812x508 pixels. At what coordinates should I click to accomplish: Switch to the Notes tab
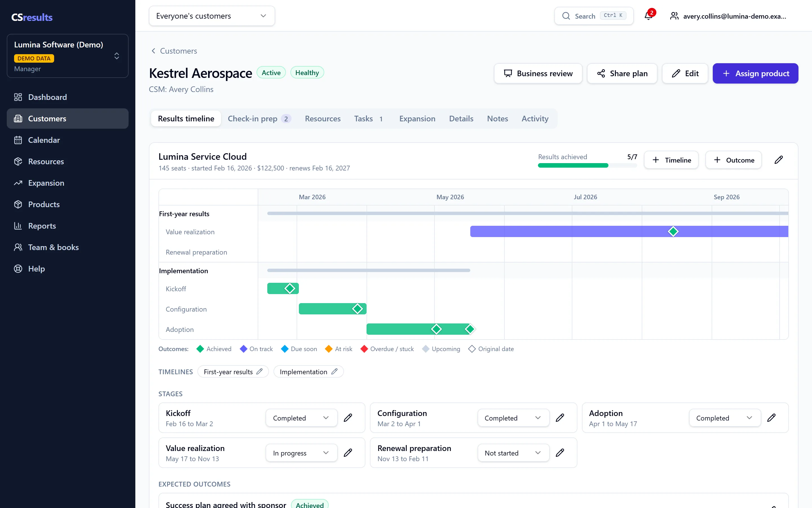[x=497, y=119]
